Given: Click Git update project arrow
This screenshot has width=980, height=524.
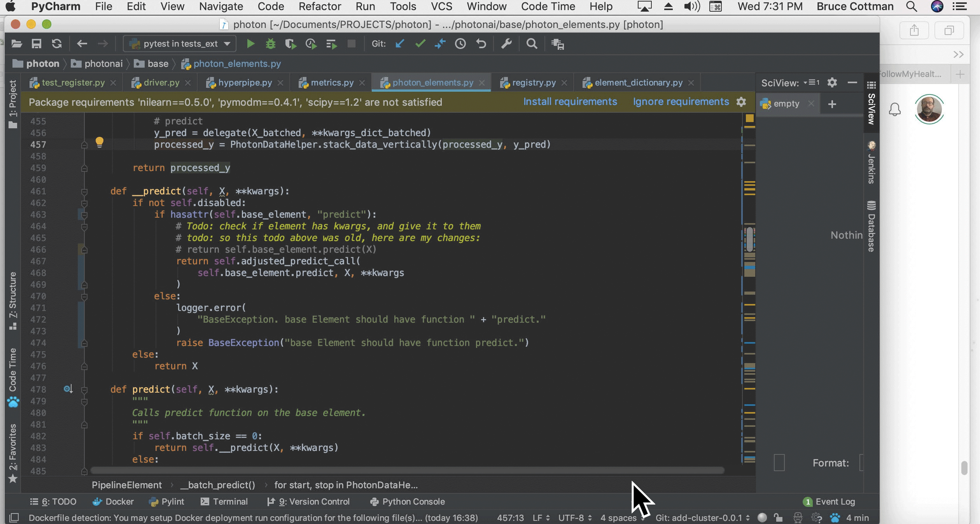Looking at the screenshot, I should [x=399, y=44].
